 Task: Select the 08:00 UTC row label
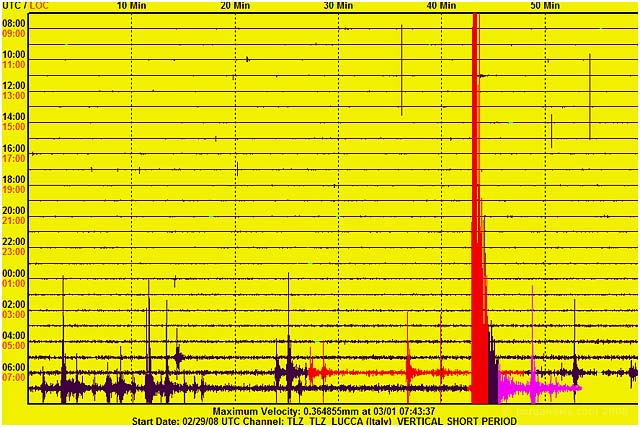click(x=14, y=23)
